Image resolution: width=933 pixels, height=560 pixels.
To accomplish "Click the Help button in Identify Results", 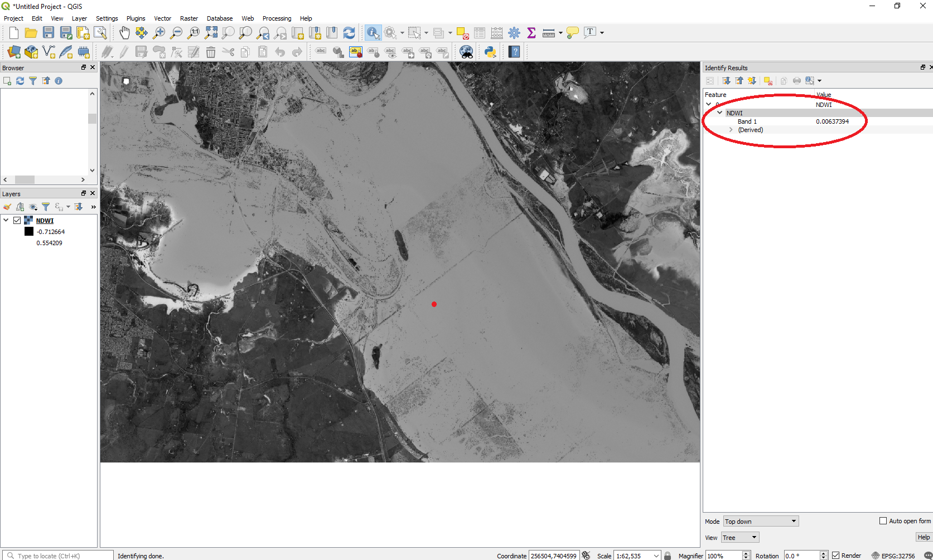I will pyautogui.click(x=924, y=537).
